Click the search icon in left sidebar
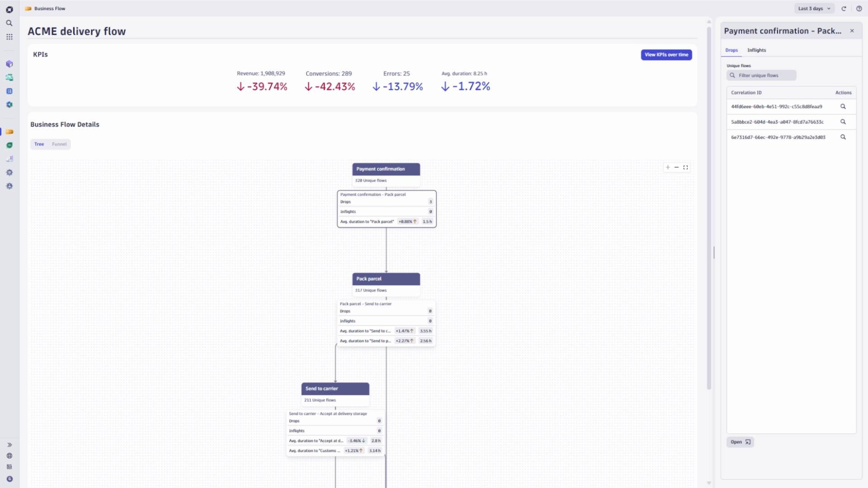Screen dimensions: 868x488 click(x=9, y=23)
